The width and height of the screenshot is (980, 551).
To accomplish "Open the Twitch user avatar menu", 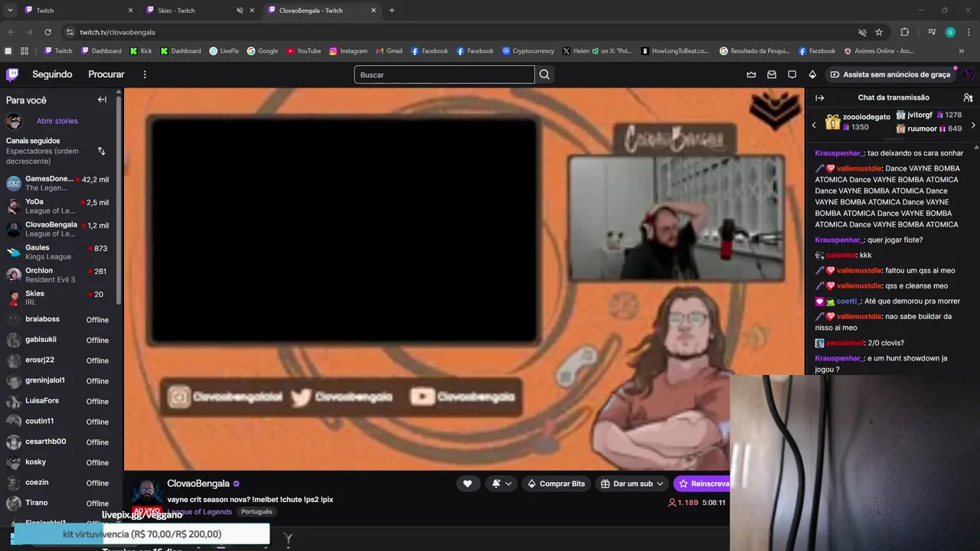I will coord(969,74).
